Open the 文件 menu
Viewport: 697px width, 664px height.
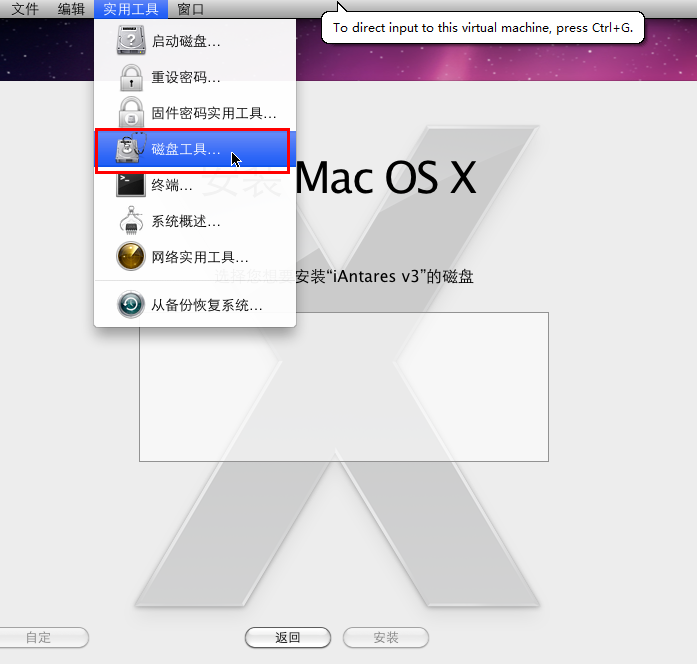click(x=25, y=9)
